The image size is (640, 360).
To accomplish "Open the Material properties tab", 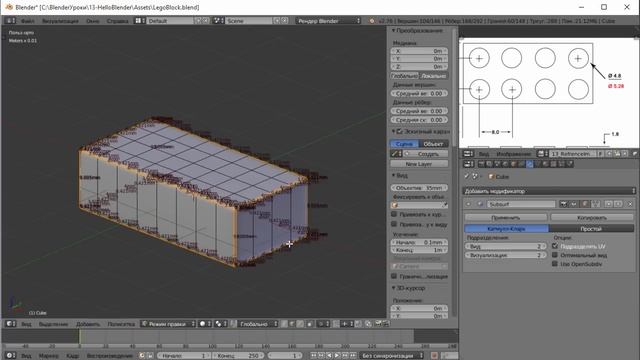I will [545, 164].
